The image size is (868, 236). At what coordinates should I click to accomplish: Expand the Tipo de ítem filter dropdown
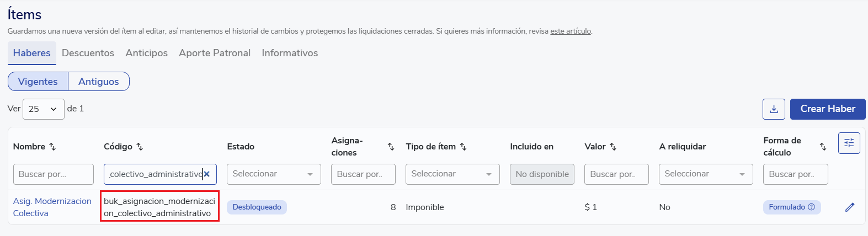[452, 174]
